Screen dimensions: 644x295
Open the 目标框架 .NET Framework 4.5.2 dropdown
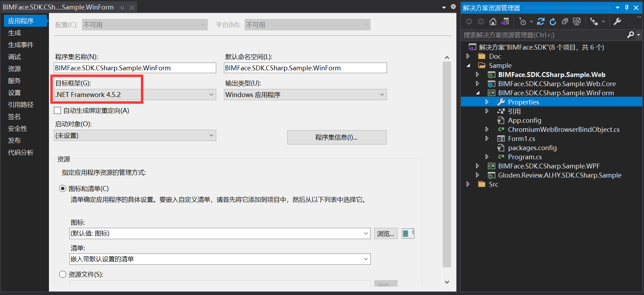coord(135,95)
